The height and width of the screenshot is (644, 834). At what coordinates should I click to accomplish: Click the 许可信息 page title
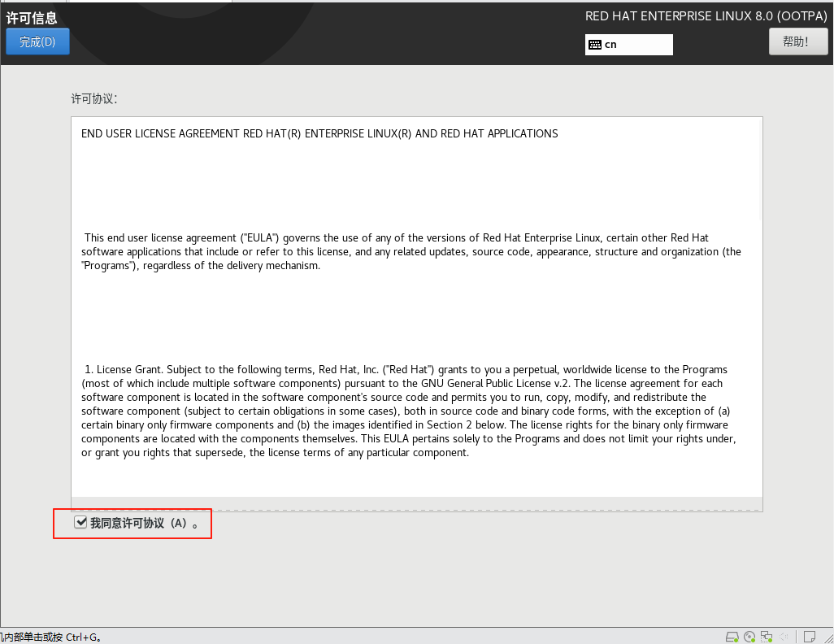point(32,18)
